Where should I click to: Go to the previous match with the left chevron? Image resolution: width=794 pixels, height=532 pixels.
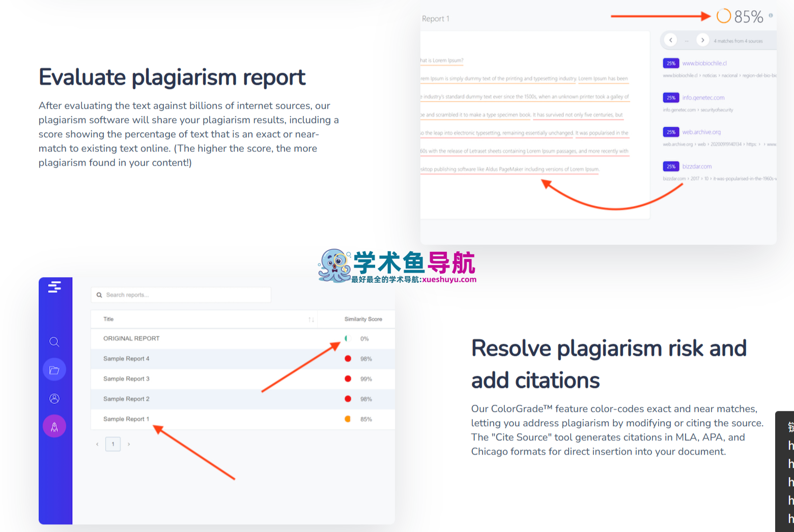(x=671, y=40)
